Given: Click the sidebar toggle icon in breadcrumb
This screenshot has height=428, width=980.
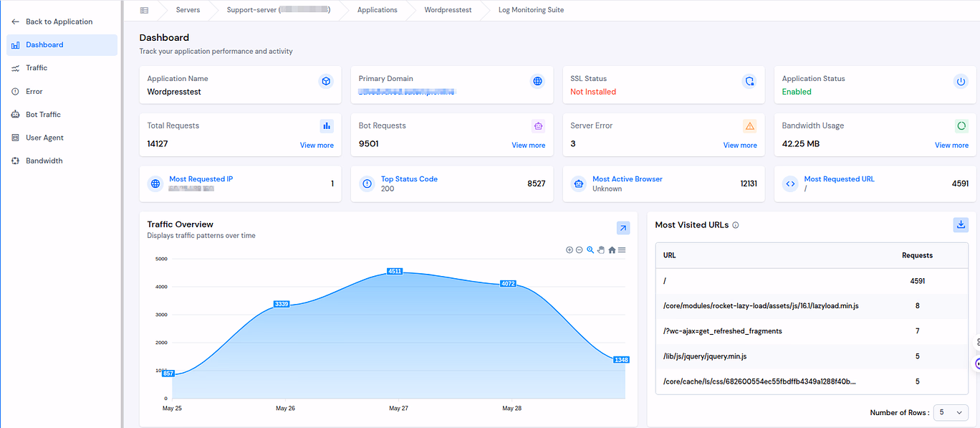Looking at the screenshot, I should coord(144,10).
